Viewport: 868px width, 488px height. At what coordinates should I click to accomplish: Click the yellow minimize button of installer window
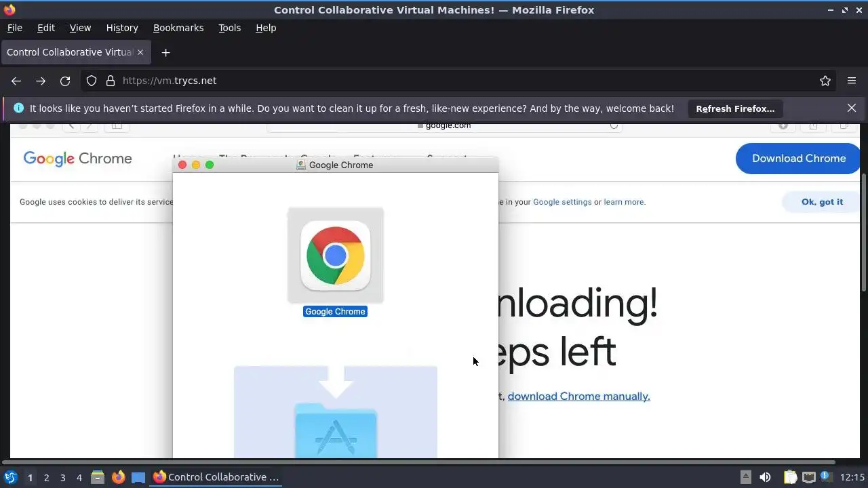coord(196,165)
